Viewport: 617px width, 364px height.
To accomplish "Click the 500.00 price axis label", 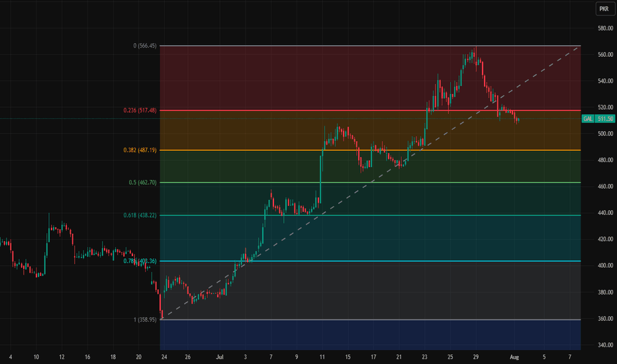I will [605, 134].
